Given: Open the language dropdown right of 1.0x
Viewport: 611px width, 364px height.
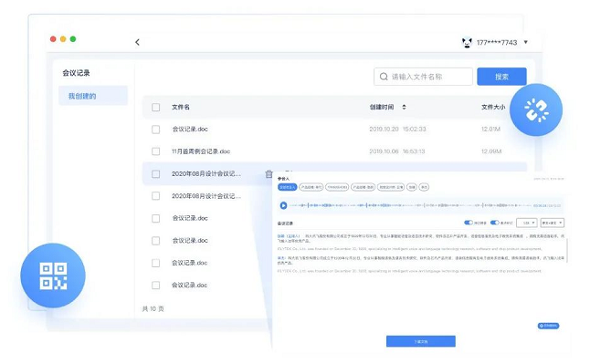Looking at the screenshot, I should coord(553,223).
